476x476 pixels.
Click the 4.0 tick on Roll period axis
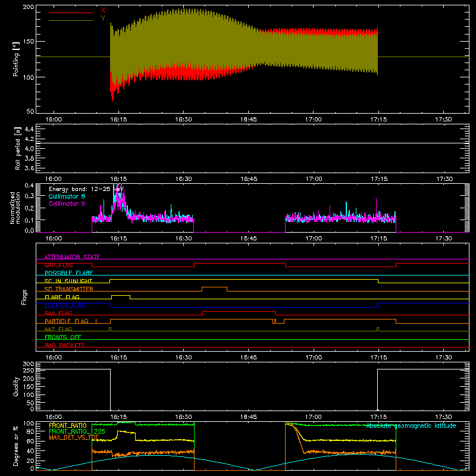pos(29,149)
